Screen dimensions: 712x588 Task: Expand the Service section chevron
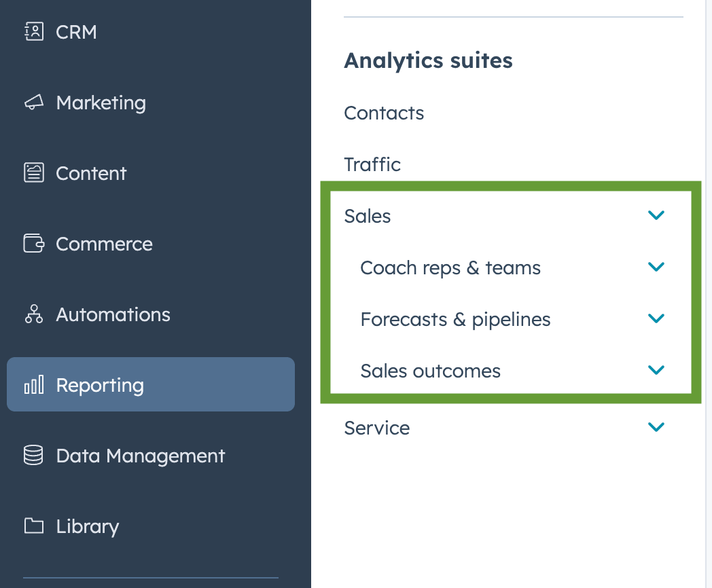pos(656,427)
